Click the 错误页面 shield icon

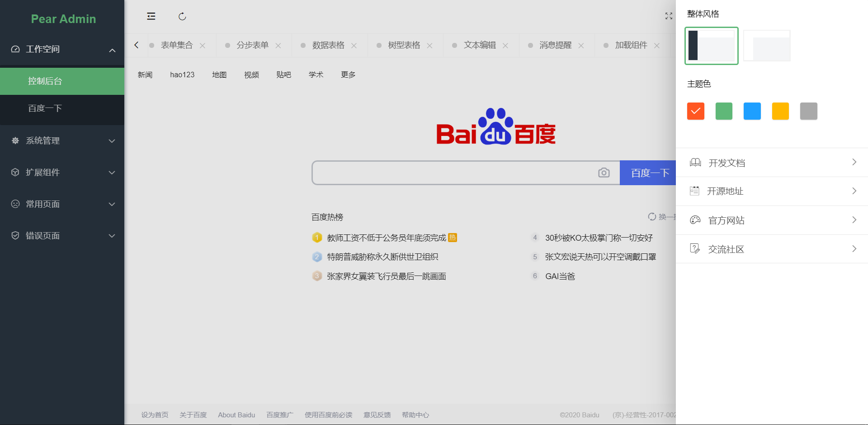[15, 235]
